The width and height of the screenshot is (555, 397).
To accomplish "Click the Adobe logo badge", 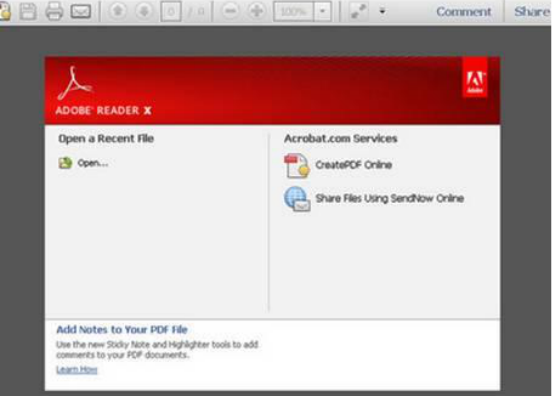I will 475,78.
